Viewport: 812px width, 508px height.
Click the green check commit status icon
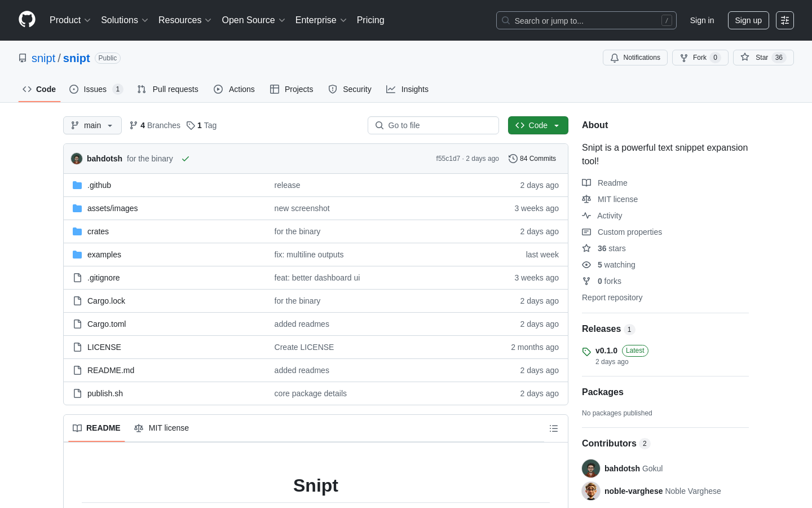pyautogui.click(x=186, y=159)
